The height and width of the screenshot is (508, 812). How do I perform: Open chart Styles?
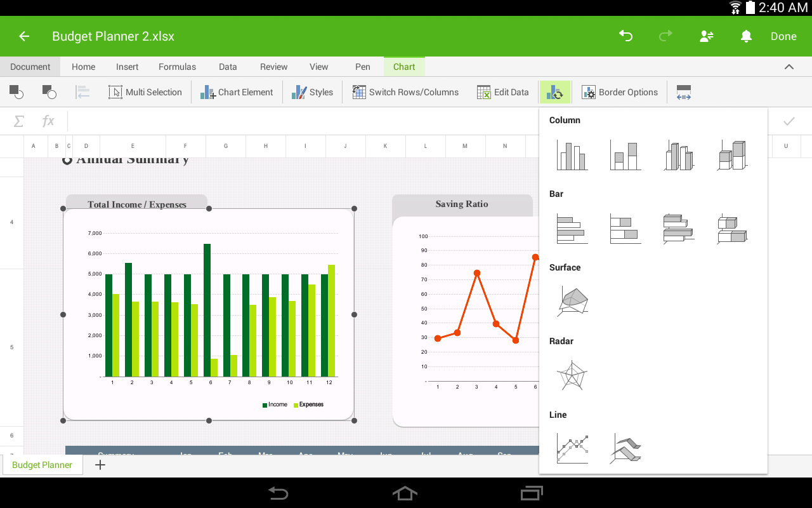tap(312, 92)
